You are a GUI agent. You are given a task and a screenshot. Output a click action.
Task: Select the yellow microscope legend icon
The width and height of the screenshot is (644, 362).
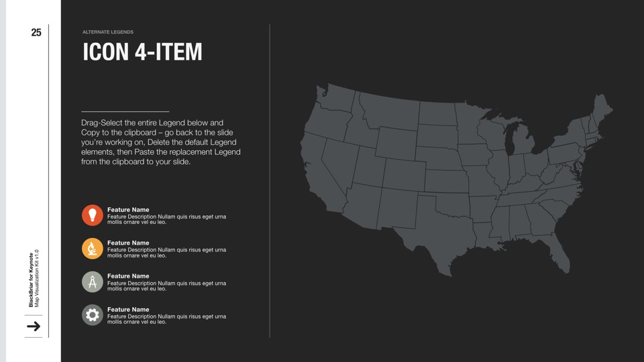(x=93, y=248)
